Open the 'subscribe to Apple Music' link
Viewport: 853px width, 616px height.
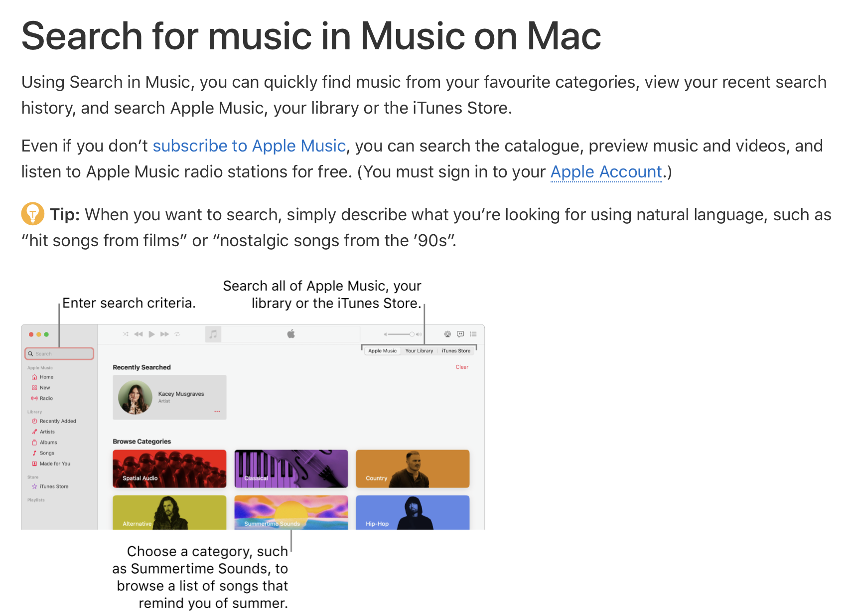(x=249, y=146)
